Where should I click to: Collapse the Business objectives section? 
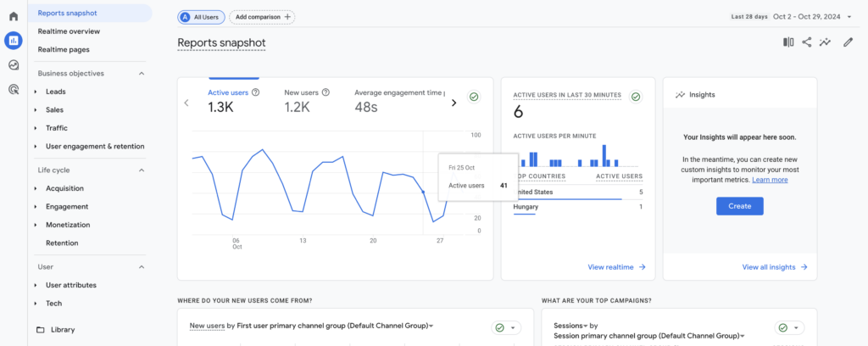click(x=142, y=73)
